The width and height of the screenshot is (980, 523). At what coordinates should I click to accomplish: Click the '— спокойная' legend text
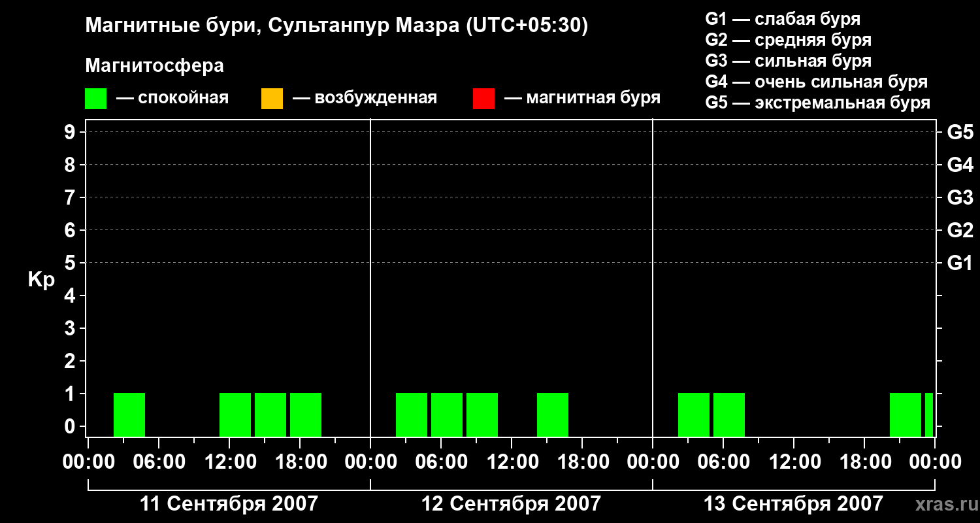(x=172, y=98)
